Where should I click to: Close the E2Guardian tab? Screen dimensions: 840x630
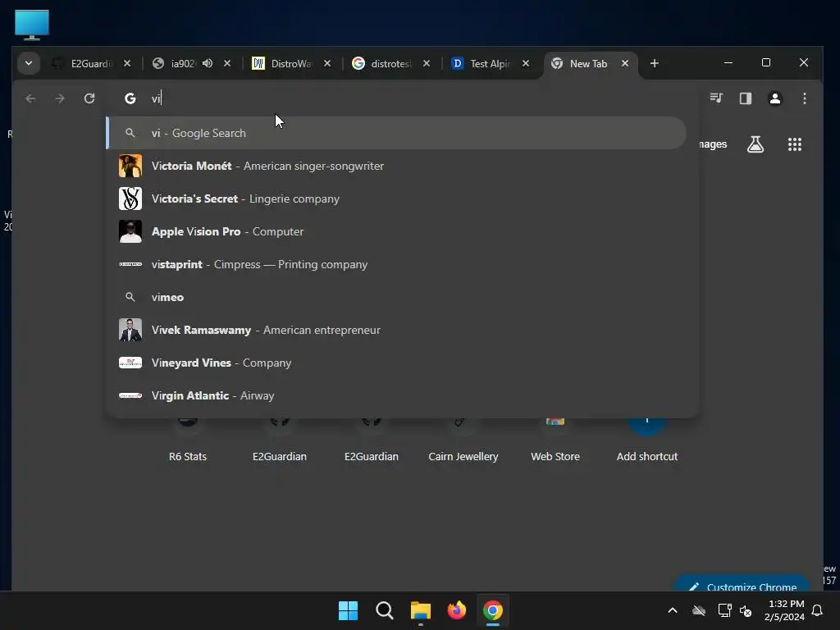127,63
